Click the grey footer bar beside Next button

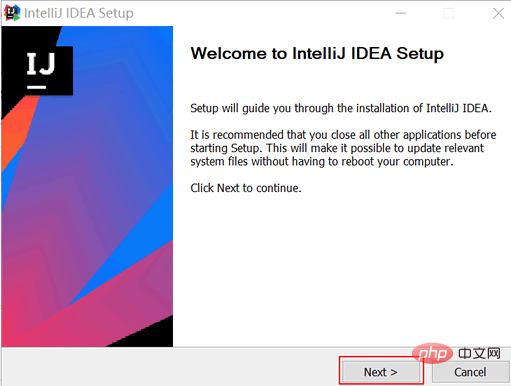pyautogui.click(x=170, y=367)
